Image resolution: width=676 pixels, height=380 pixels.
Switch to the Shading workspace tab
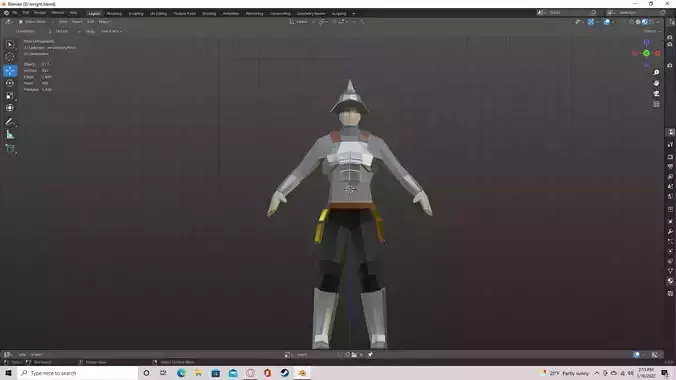click(x=209, y=13)
